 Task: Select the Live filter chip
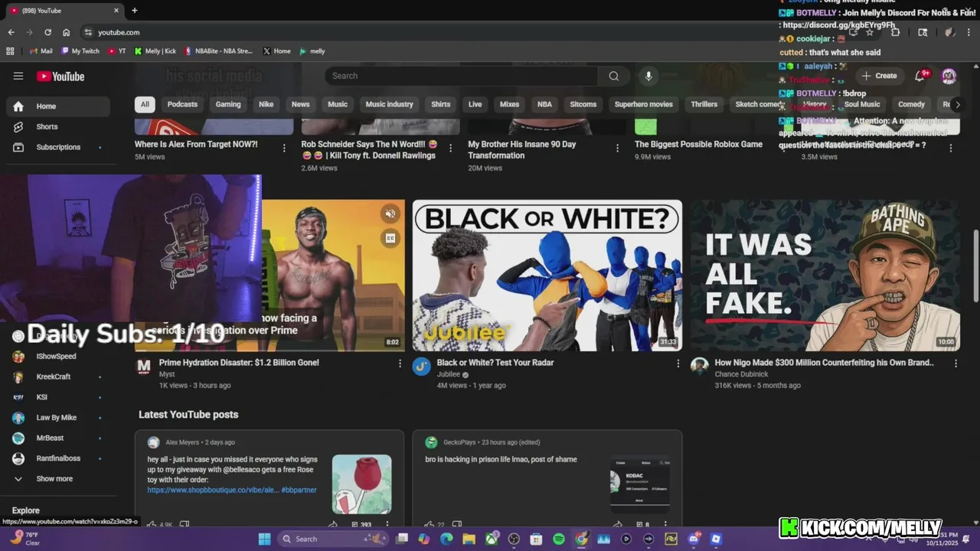[475, 104]
